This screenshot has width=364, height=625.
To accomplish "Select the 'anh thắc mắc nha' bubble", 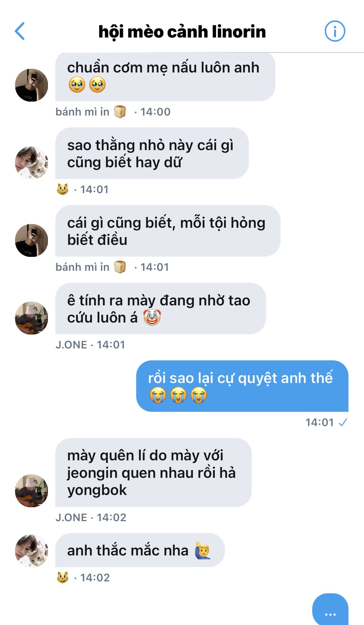I will coord(140,550).
